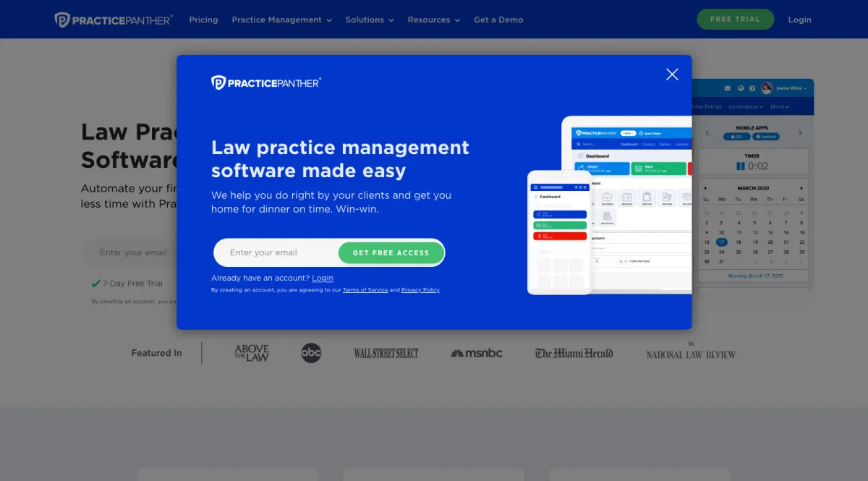Image resolution: width=868 pixels, height=481 pixels.
Task: Click the 'Law practice management software made easy' heading
Action: click(x=340, y=159)
